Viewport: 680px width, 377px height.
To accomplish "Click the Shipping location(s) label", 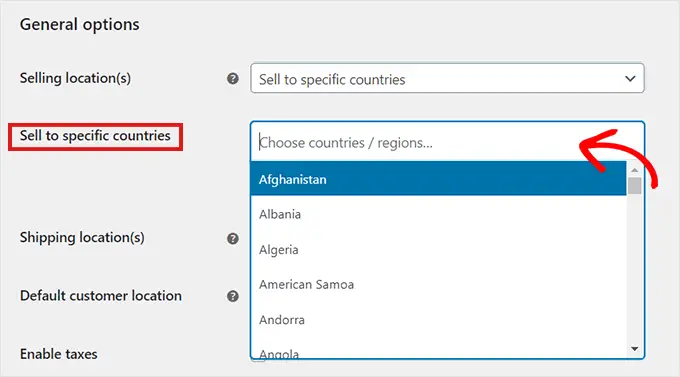I will pos(82,238).
